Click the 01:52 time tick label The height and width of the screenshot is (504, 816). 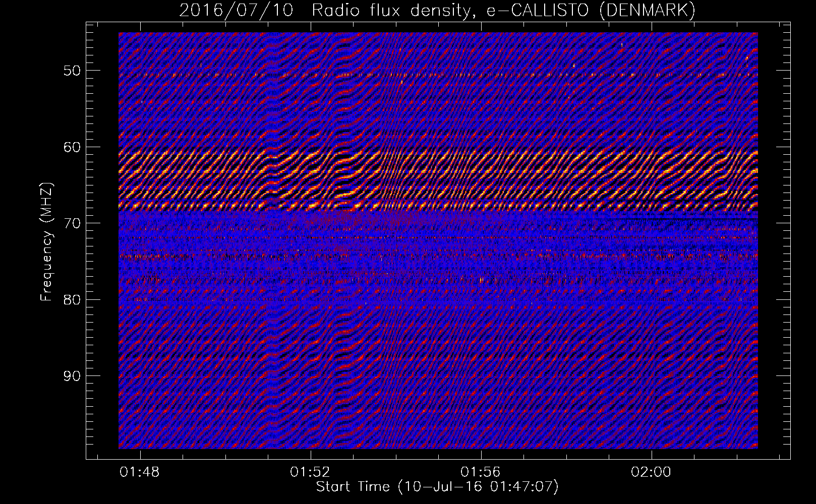point(310,472)
